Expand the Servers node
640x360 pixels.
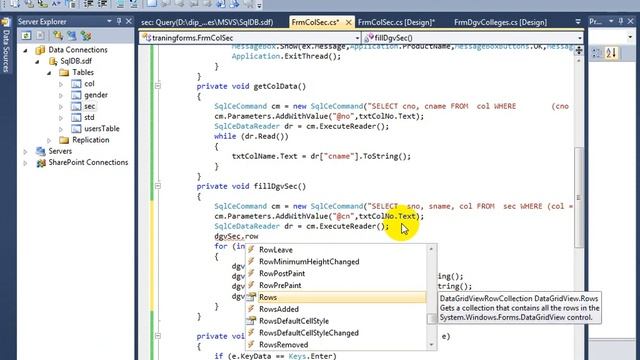[26, 151]
